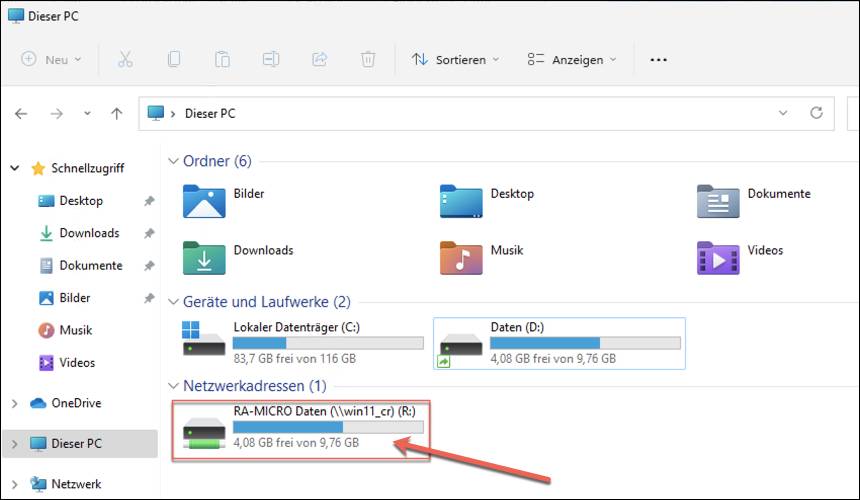Open the Sortieren menu
Image resolution: width=860 pixels, height=500 pixels.
click(455, 59)
